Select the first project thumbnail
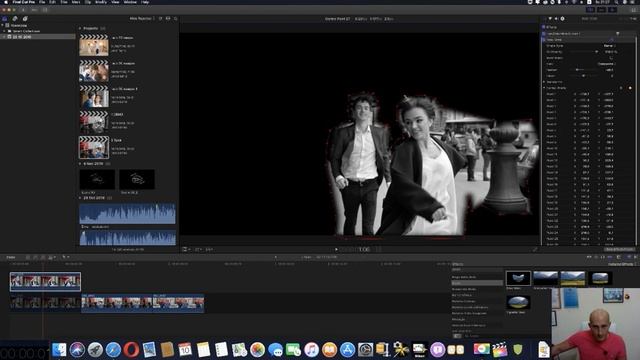Screen dimensions: 640x360 94,45
